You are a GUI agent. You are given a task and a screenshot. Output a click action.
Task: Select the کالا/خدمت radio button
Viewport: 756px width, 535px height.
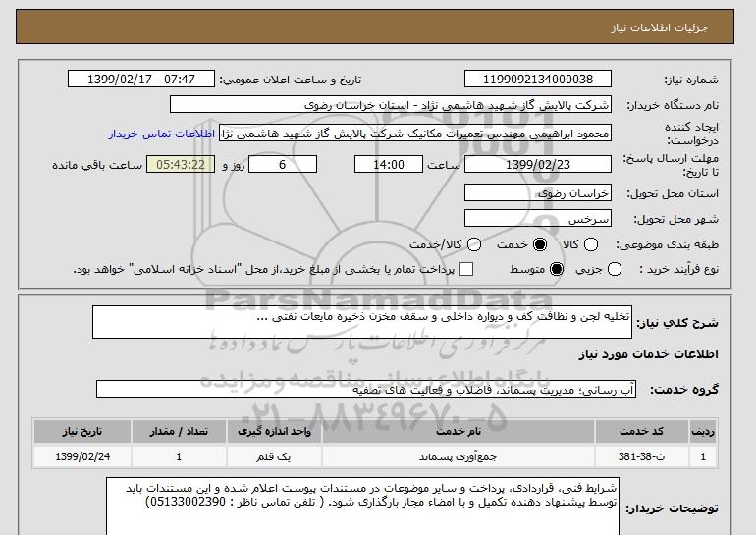tap(474, 244)
